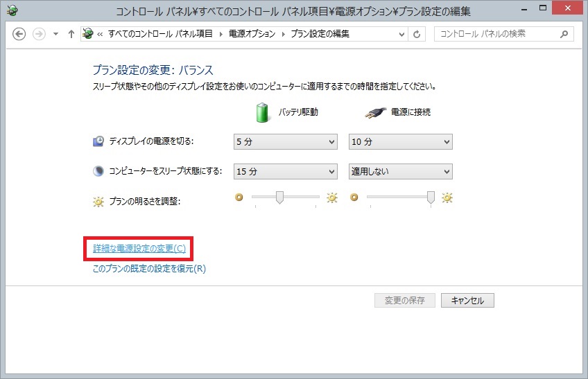Open battery sleep time dropdown (15 分)
This screenshot has height=379, width=588.
(x=286, y=171)
